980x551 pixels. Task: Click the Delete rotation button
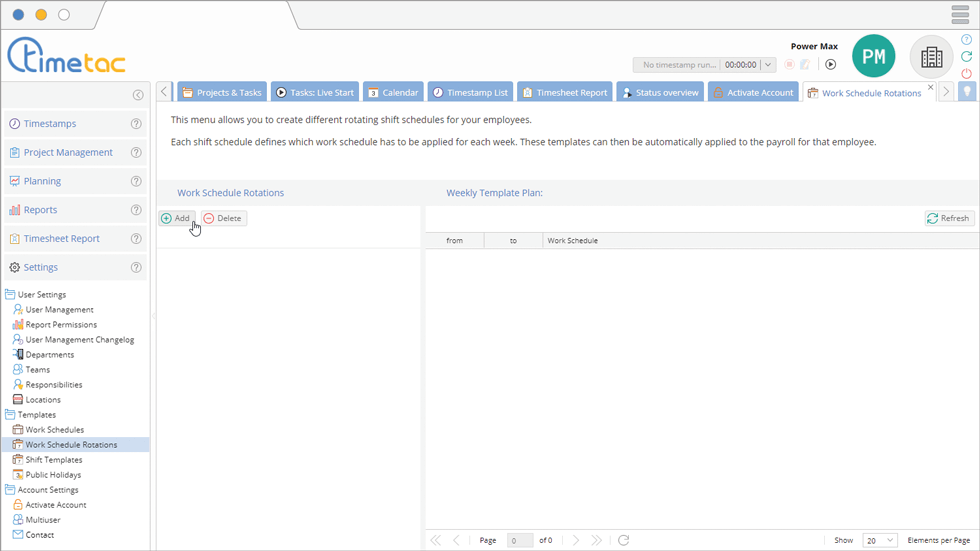pos(224,218)
